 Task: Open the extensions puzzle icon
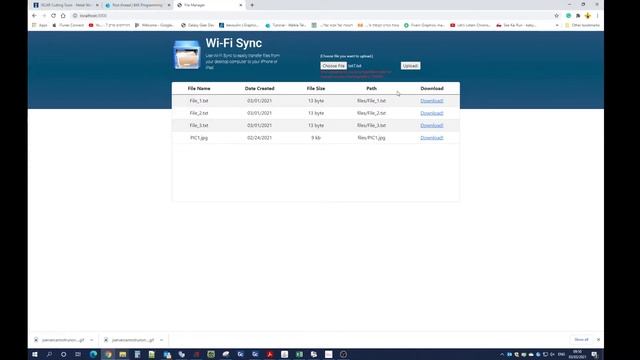pyautogui.click(x=578, y=16)
